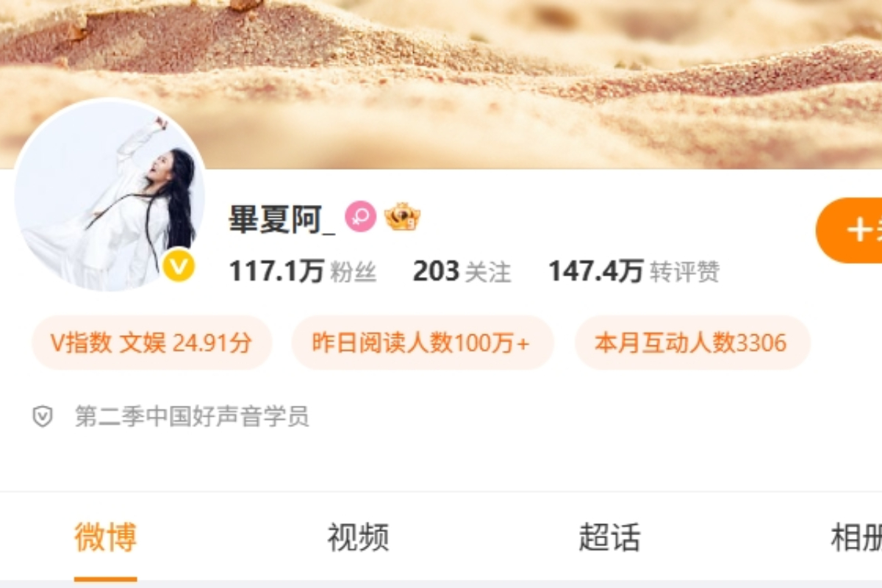
Task: Click the sand cover banner image
Action: (x=441, y=84)
